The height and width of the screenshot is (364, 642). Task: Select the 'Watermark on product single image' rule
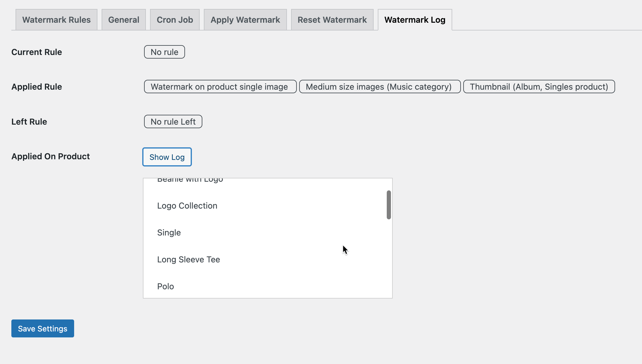[220, 87]
